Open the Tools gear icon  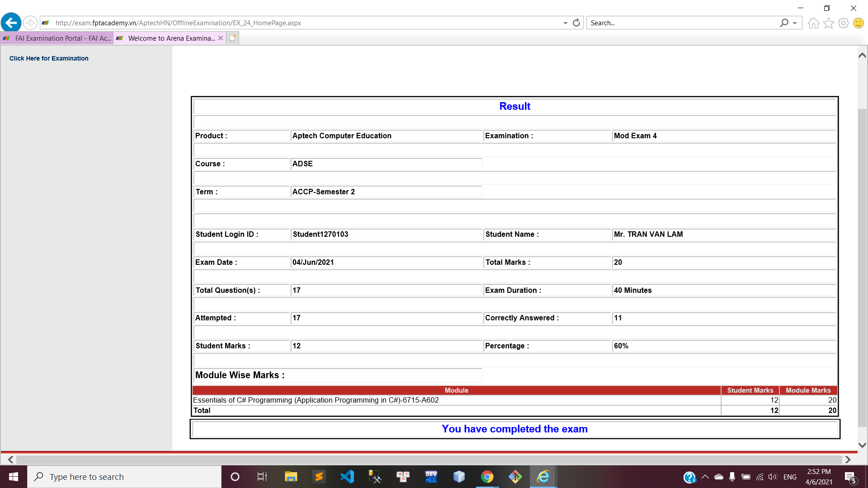pos(844,23)
